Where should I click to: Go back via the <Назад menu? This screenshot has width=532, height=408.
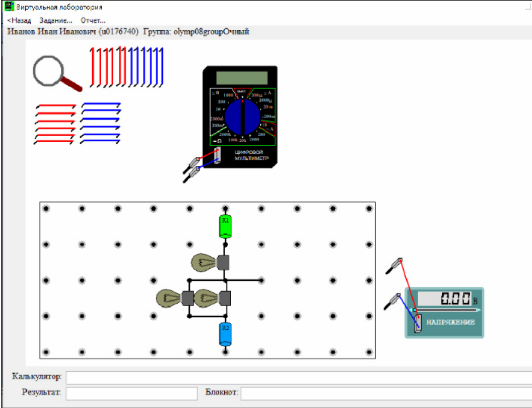coord(19,20)
